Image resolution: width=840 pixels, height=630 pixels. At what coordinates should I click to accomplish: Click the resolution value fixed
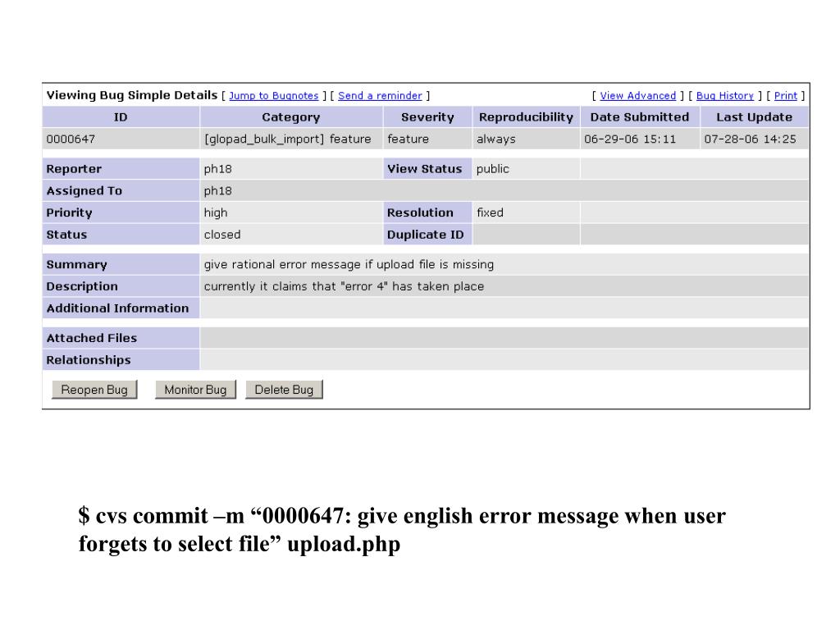click(491, 212)
